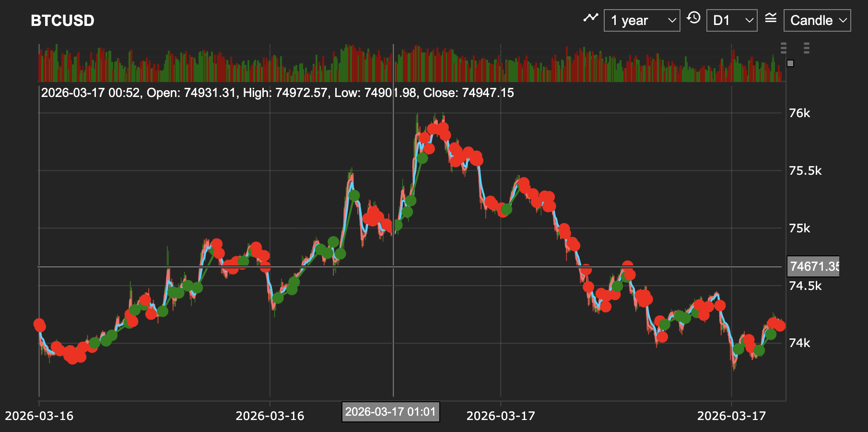The width and height of the screenshot is (868, 432).
Task: Open the D1 timeframe dropdown
Action: click(731, 20)
